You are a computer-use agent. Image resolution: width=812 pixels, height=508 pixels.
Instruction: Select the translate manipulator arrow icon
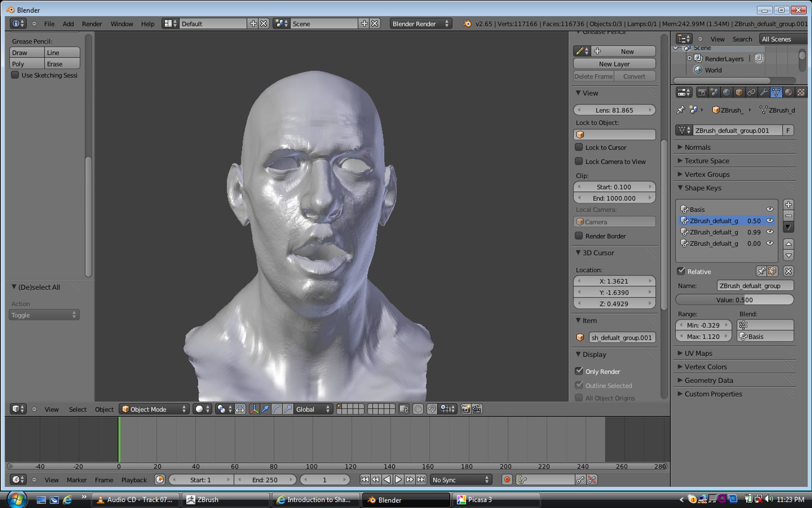point(265,409)
